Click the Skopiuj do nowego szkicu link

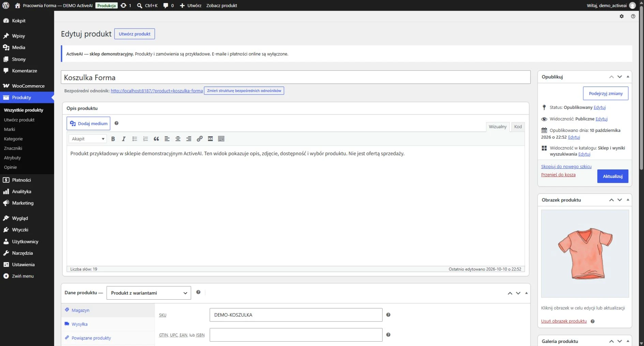point(566,166)
